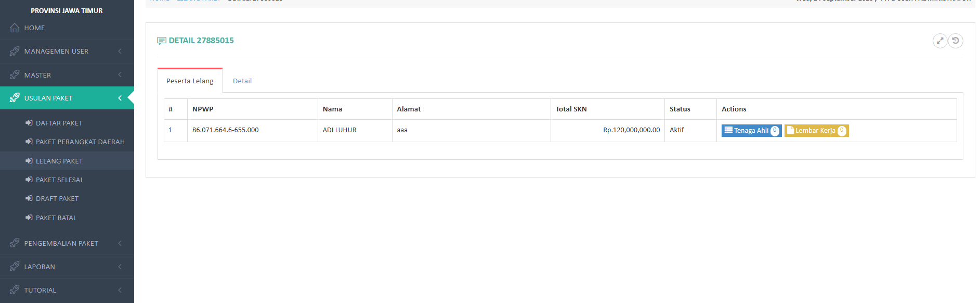The height and width of the screenshot is (303, 980).
Task: Go to Paket Selesai in sidebar
Action: coord(59,180)
